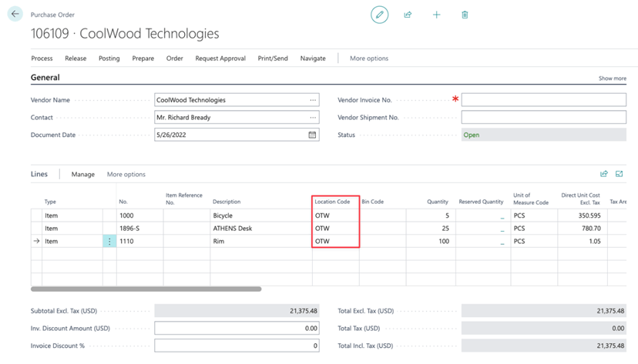638x364 pixels.
Task: Open the Posting menu
Action: tap(109, 58)
